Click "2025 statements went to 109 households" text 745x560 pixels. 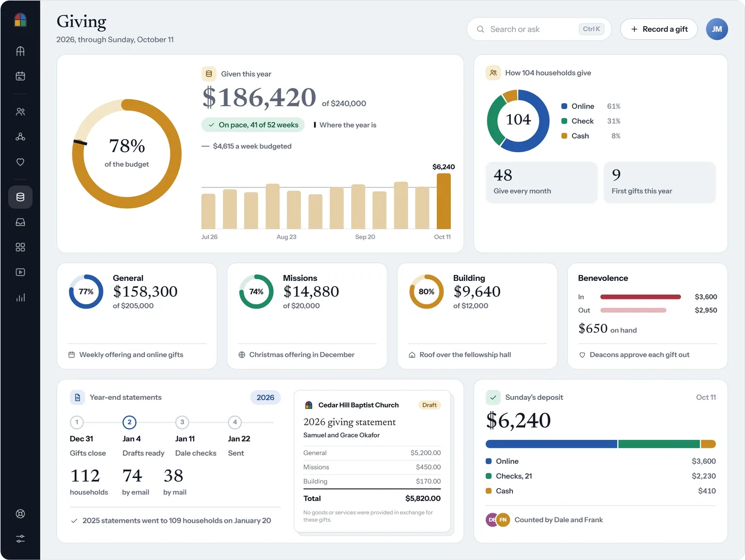click(177, 521)
